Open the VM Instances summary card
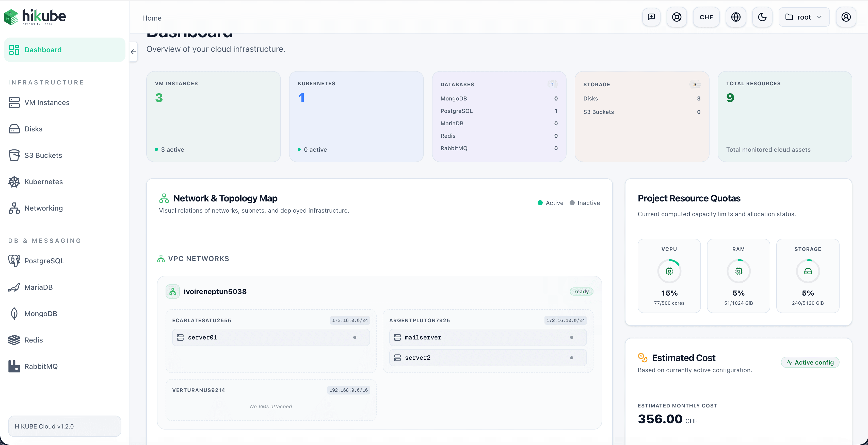 pyautogui.click(x=213, y=116)
